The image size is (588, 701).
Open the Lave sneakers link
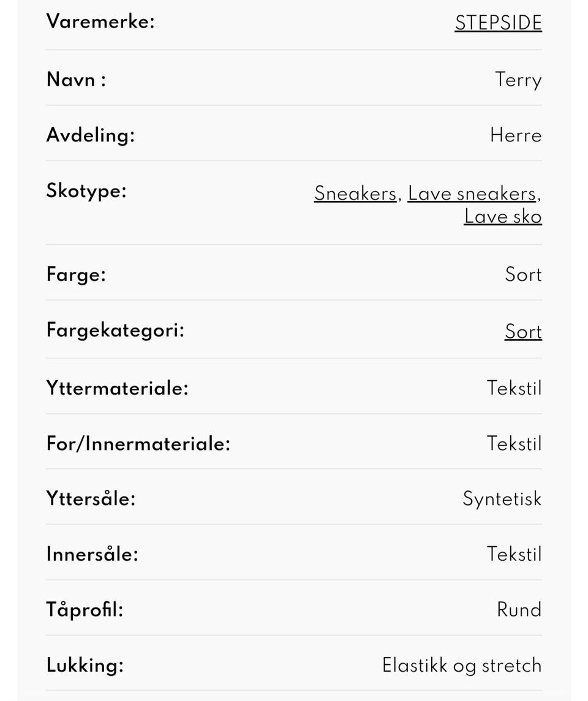pos(472,193)
